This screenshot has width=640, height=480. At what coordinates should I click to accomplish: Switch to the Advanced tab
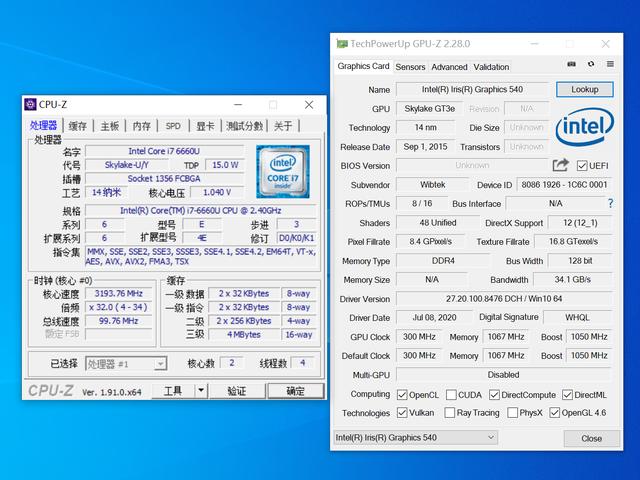tap(449, 67)
